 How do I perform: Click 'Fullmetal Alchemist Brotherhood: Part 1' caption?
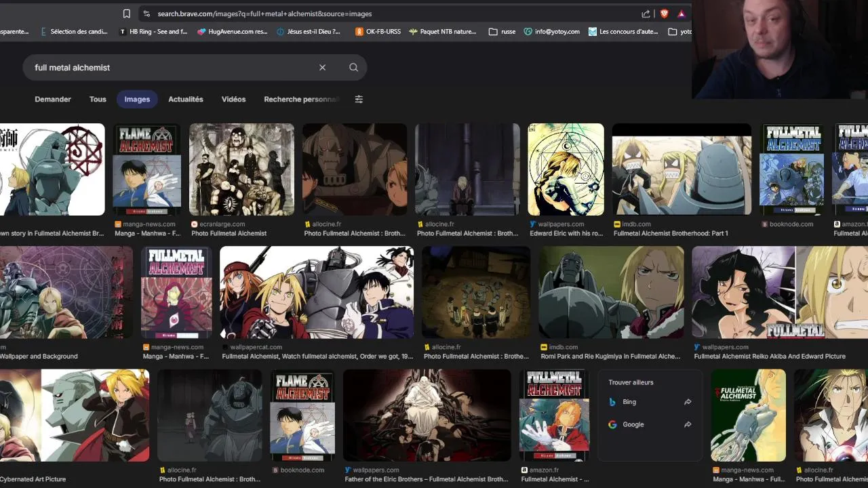click(x=671, y=233)
